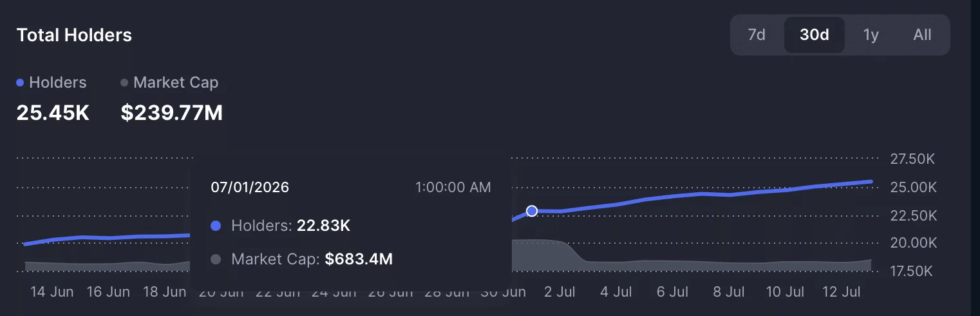Click the 6 Jul axis label
The image size is (980, 316).
[x=673, y=291]
